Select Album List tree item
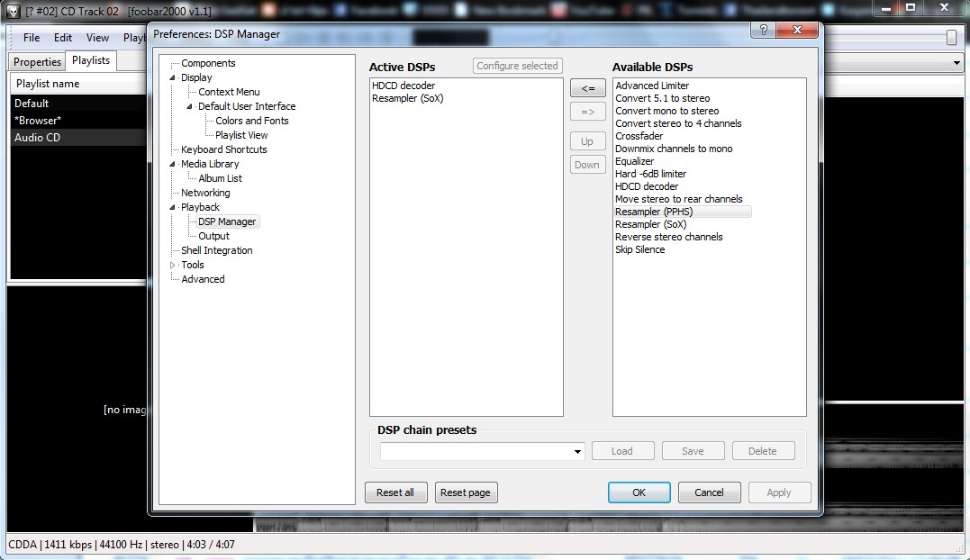Image resolution: width=970 pixels, height=560 pixels. click(221, 178)
